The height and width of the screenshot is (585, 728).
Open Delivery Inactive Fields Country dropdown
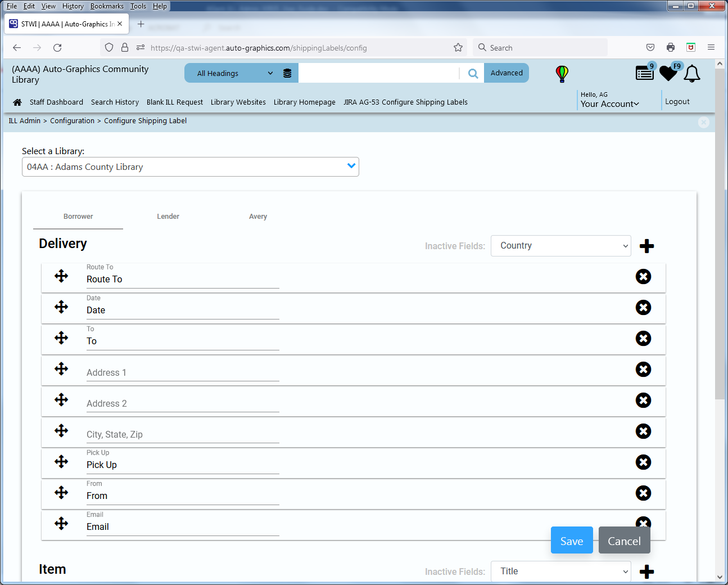tap(561, 246)
